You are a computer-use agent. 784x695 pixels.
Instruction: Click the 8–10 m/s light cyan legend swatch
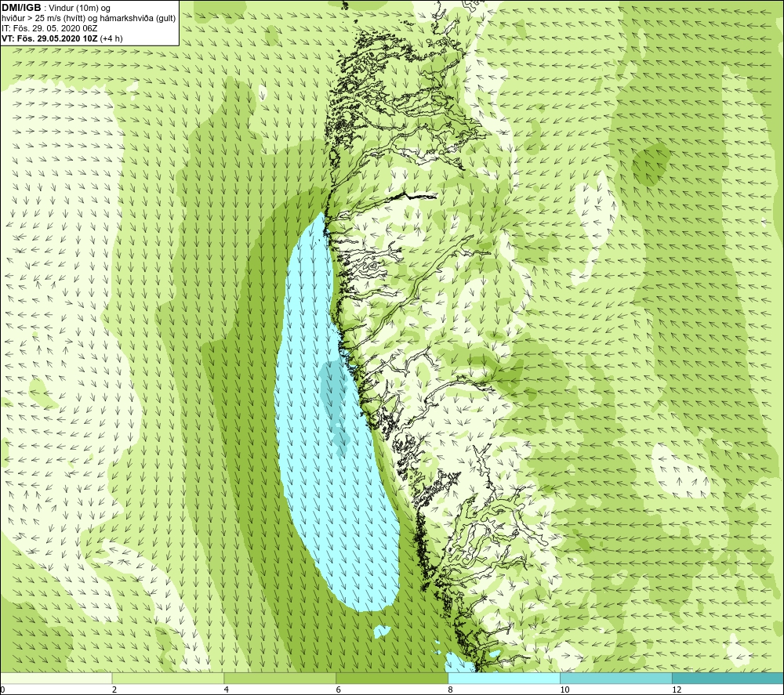point(504,678)
